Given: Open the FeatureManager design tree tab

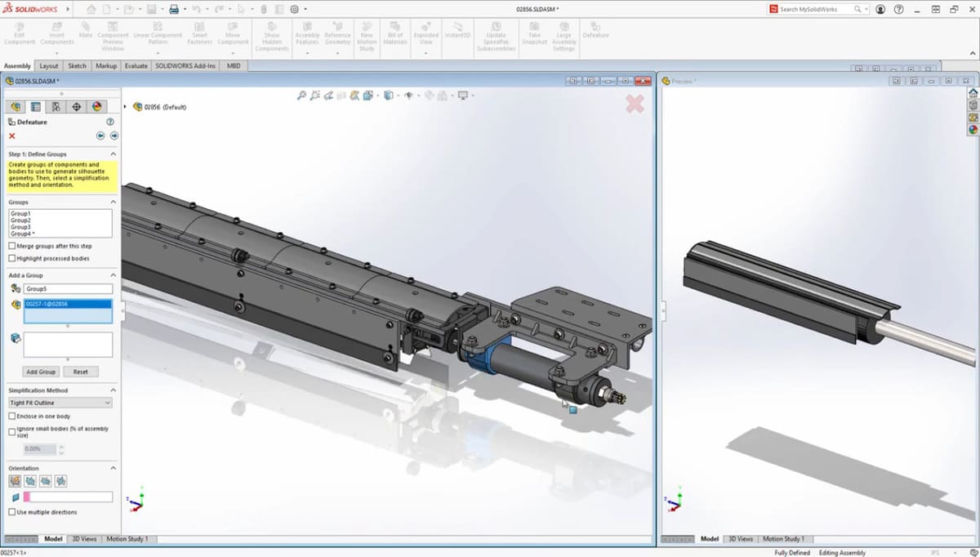Looking at the screenshot, I should (x=16, y=106).
